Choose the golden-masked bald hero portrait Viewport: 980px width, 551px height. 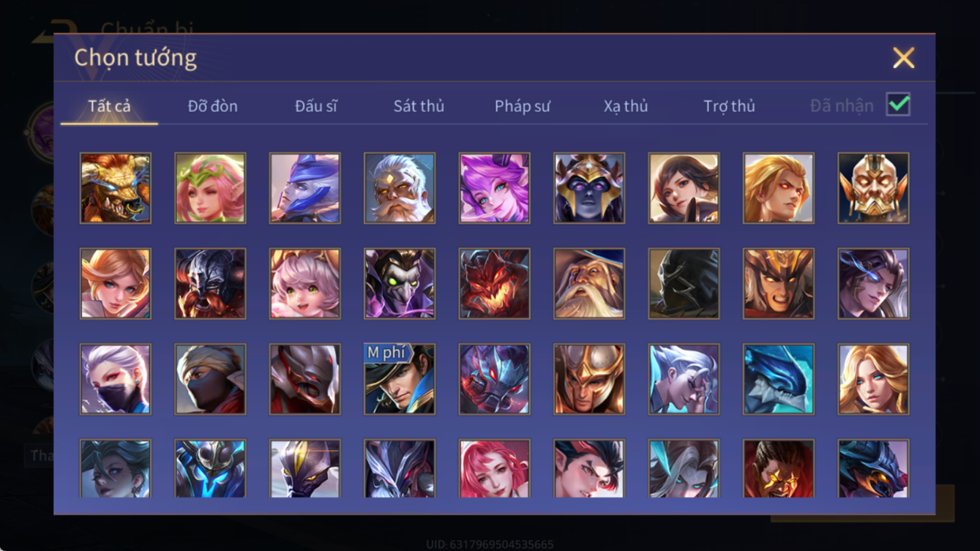[873, 188]
